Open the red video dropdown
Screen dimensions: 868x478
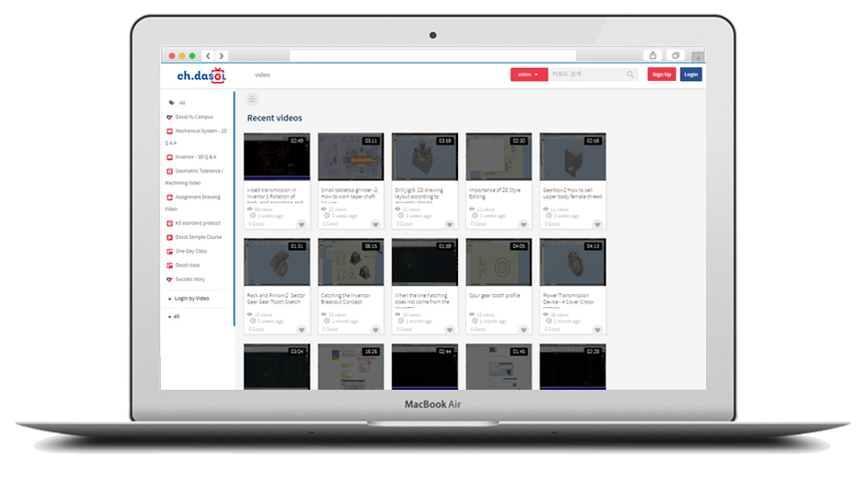pyautogui.click(x=529, y=74)
